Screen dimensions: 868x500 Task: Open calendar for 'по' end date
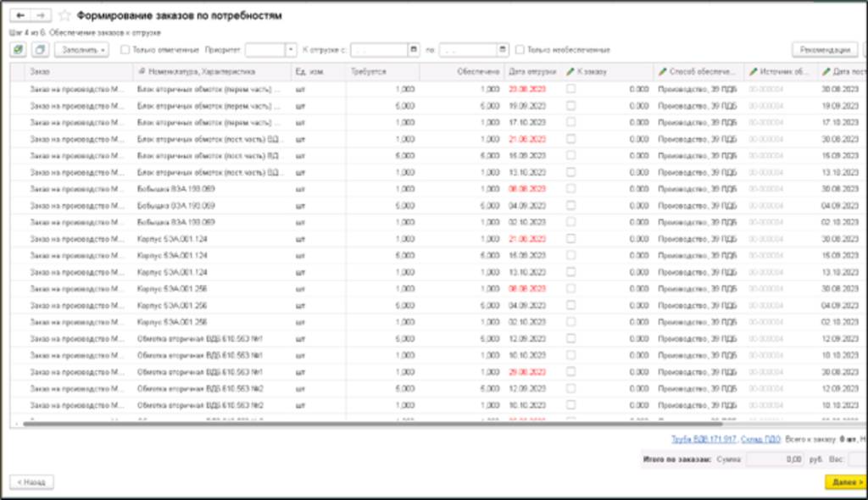pyautogui.click(x=503, y=50)
